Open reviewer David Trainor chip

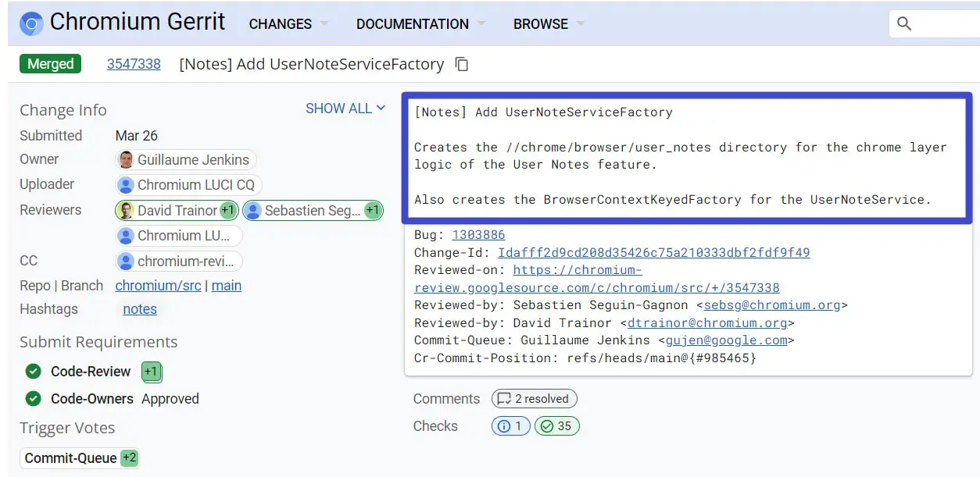[x=177, y=210]
